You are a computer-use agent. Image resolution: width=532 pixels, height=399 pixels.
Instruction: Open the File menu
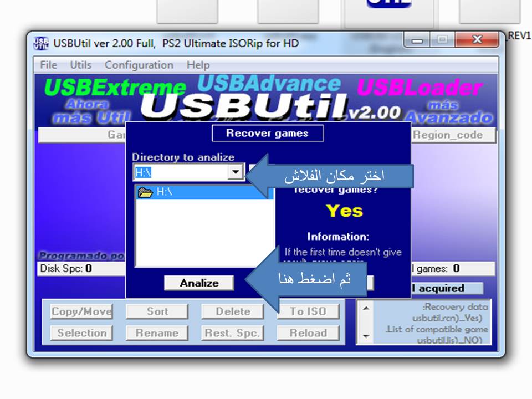tap(49, 65)
